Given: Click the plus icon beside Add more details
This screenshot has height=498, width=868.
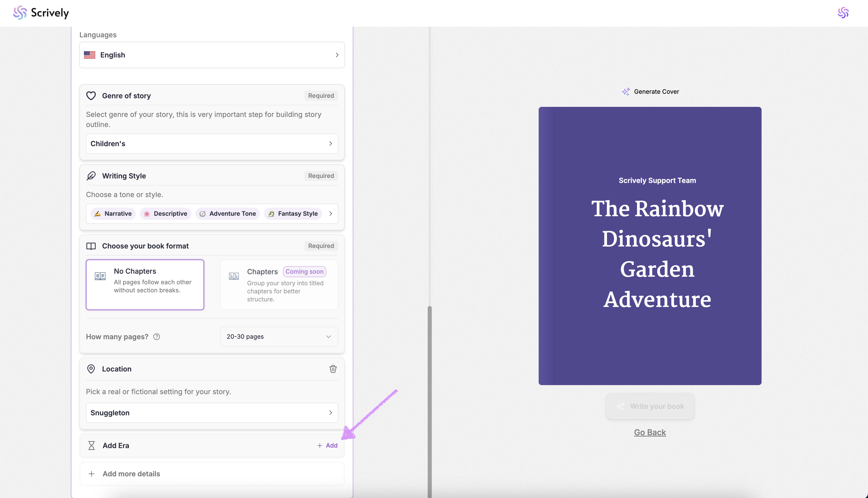Looking at the screenshot, I should [91, 474].
